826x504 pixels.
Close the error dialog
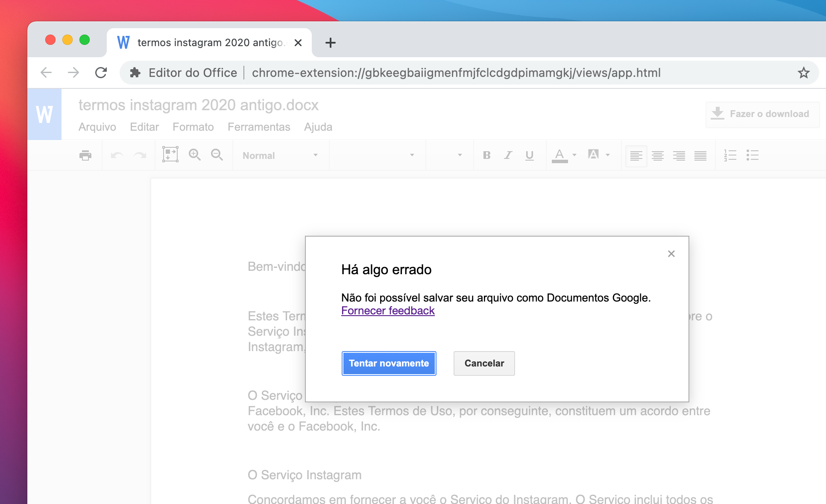(x=671, y=254)
